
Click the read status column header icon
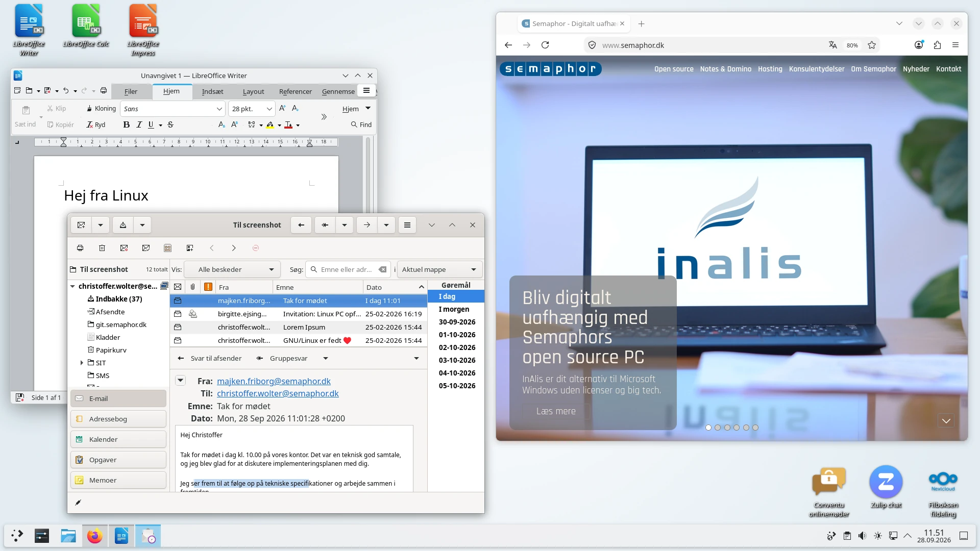178,287
